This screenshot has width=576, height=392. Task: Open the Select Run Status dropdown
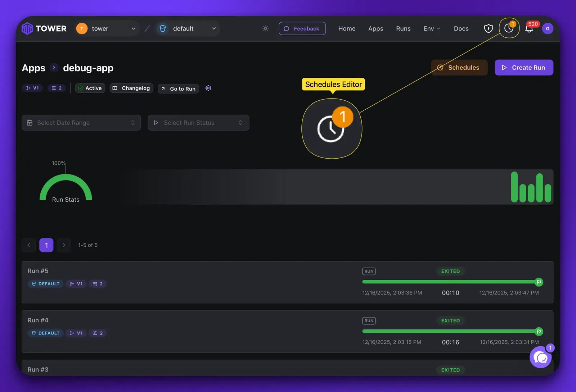tap(198, 123)
